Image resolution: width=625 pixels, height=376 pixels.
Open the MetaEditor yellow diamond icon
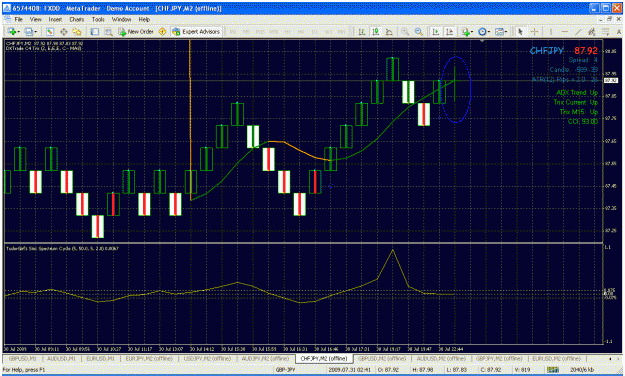[x=162, y=31]
